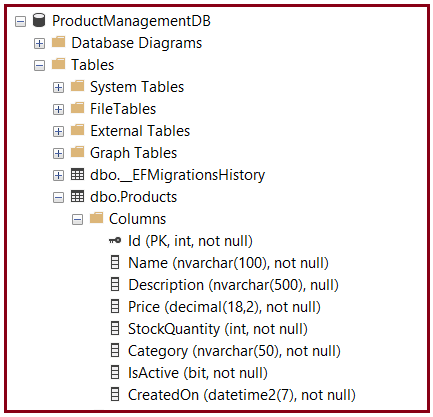Collapse the dbo.Products table node

tap(58, 198)
